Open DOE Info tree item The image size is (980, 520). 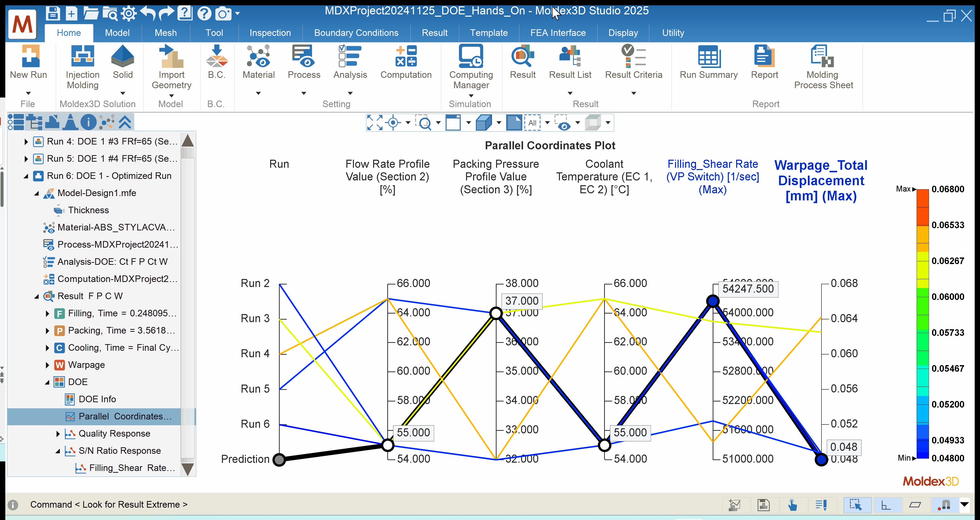[97, 399]
